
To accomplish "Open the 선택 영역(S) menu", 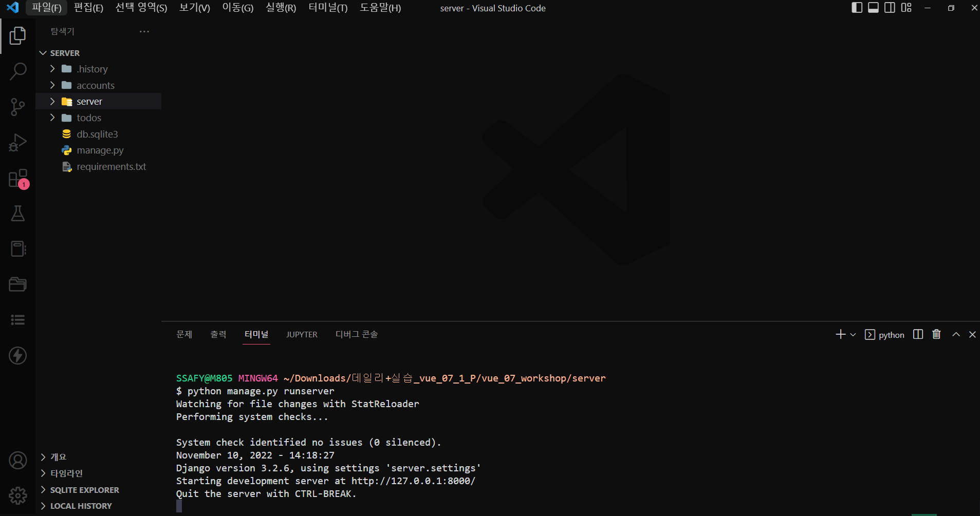I will pyautogui.click(x=141, y=8).
